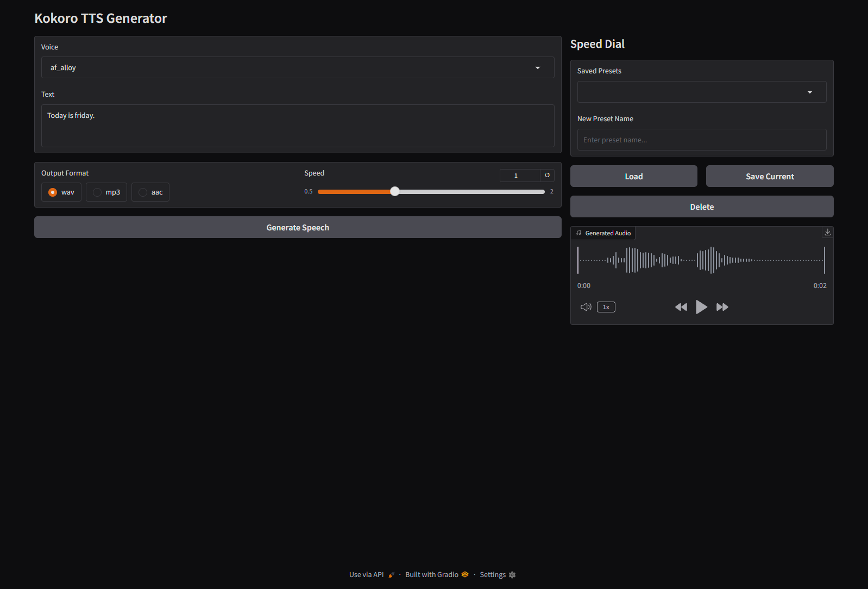868x589 pixels.
Task: Download the generated audio file
Action: (827, 232)
